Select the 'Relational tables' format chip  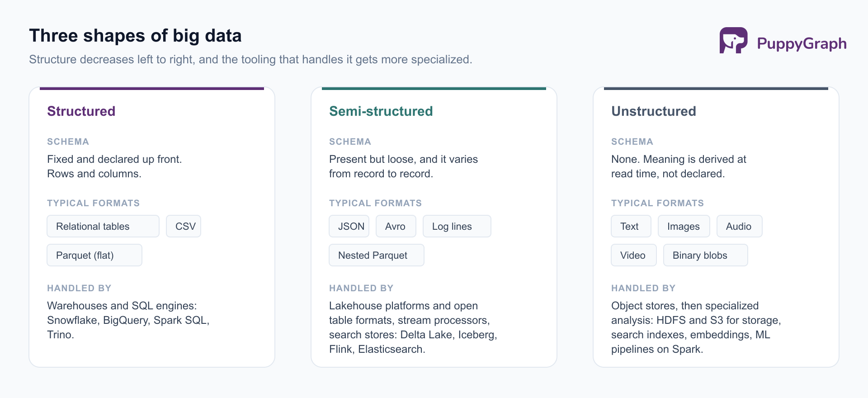(103, 226)
